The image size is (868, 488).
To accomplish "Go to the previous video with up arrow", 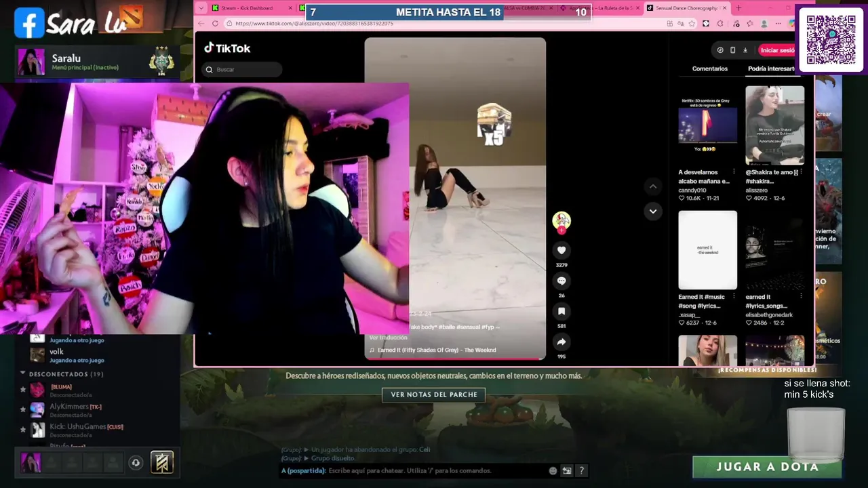I will (x=653, y=186).
